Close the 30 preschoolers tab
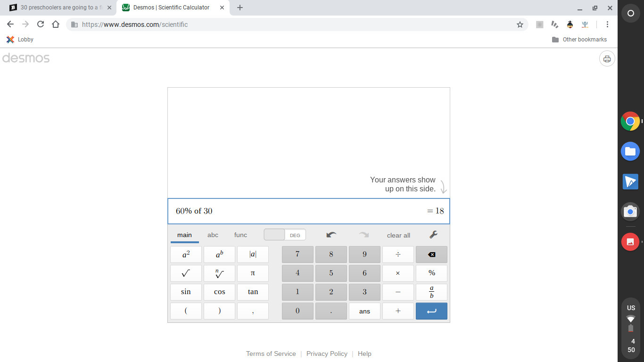 click(x=109, y=8)
